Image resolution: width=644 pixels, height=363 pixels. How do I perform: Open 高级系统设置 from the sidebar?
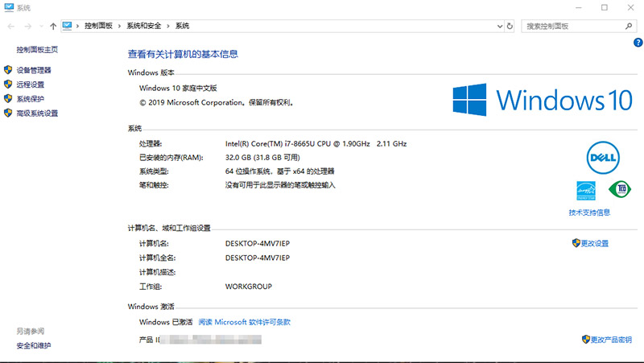37,113
